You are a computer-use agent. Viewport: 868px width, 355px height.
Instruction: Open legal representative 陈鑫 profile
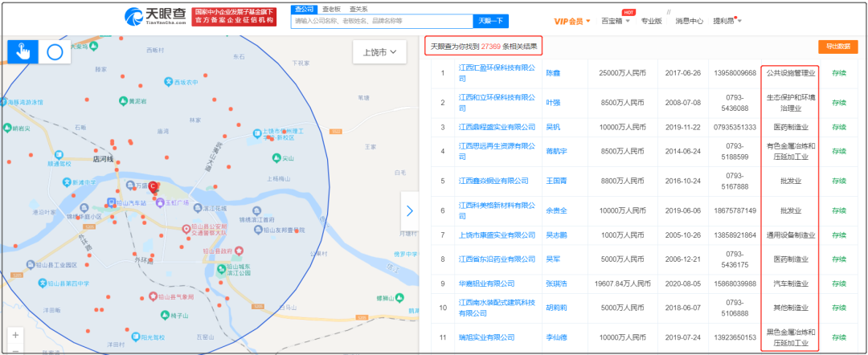553,73
